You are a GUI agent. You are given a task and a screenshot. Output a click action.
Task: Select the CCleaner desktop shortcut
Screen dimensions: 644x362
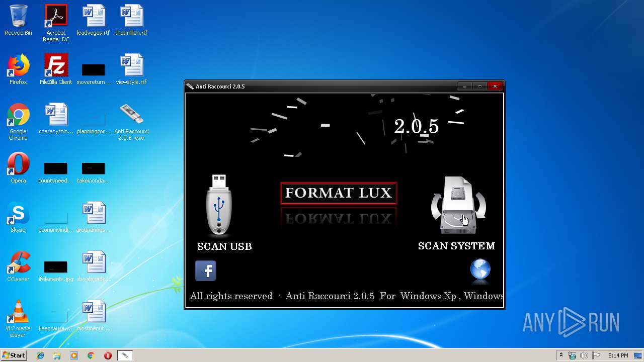tap(18, 267)
